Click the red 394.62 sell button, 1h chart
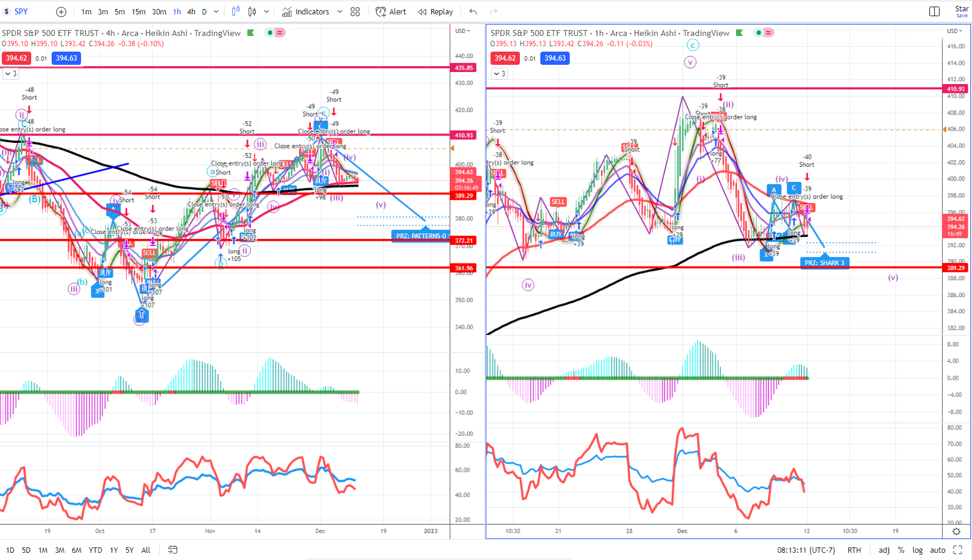 click(505, 58)
